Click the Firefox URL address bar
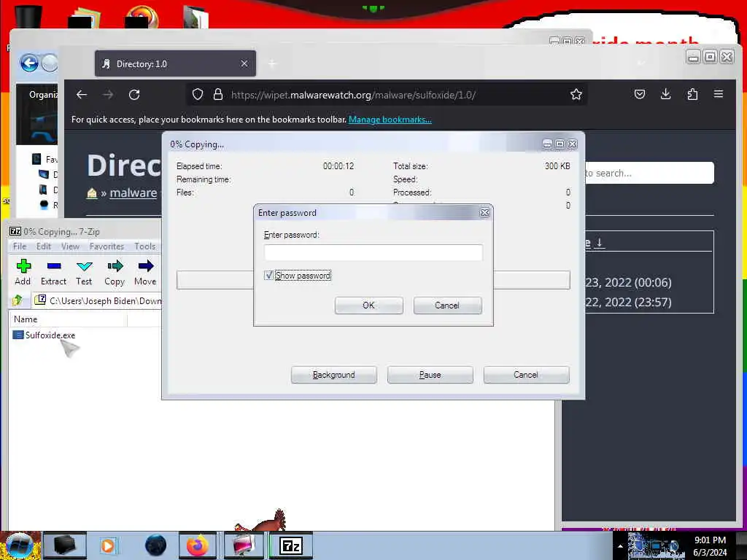747x560 pixels. click(x=386, y=94)
